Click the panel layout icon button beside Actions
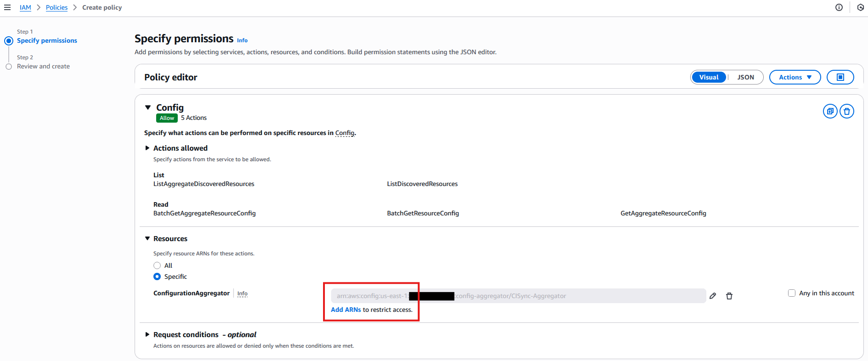The width and height of the screenshot is (868, 361). [x=840, y=77]
